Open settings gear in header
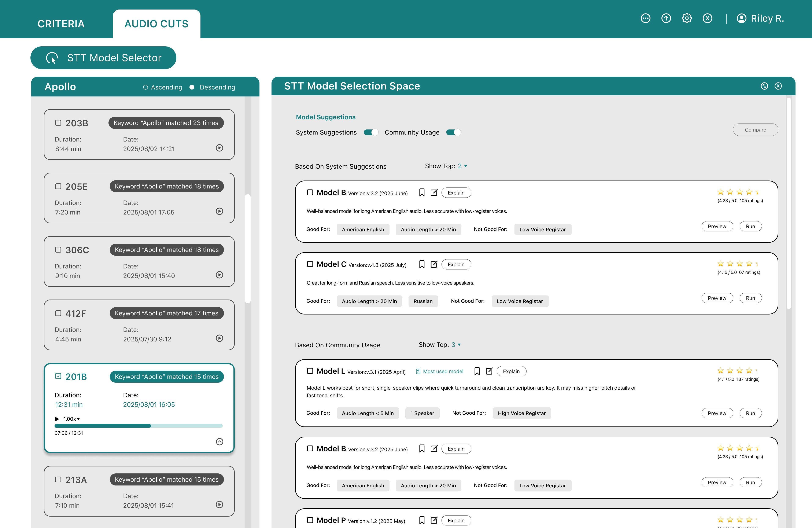Image resolution: width=812 pixels, height=528 pixels. point(686,18)
